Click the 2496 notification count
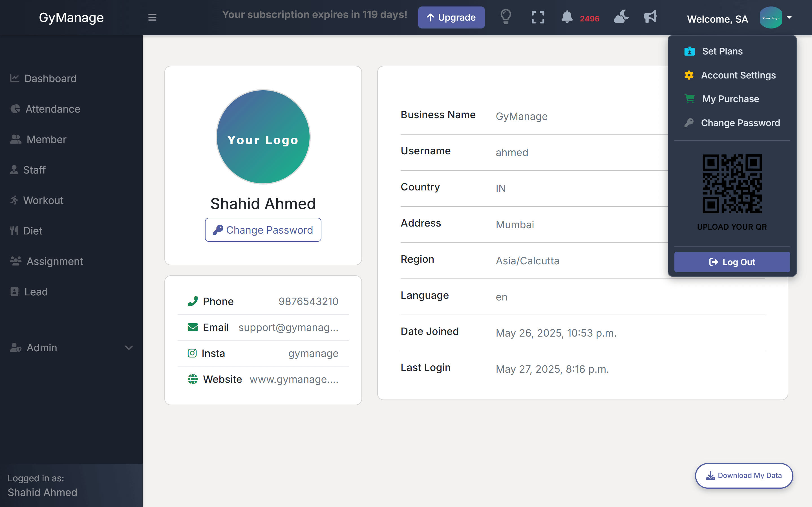 (590, 19)
